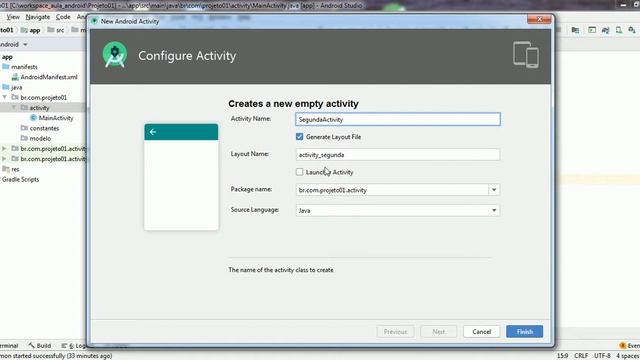Click the phone and tablet form-factor icon

[526, 55]
